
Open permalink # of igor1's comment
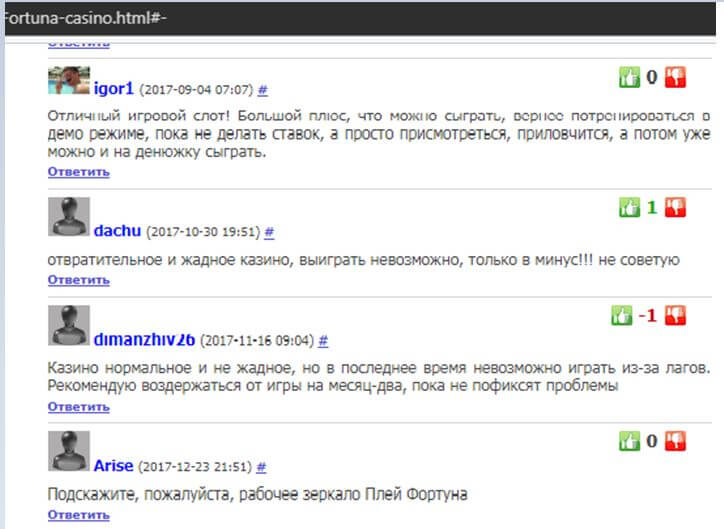pyautogui.click(x=263, y=89)
